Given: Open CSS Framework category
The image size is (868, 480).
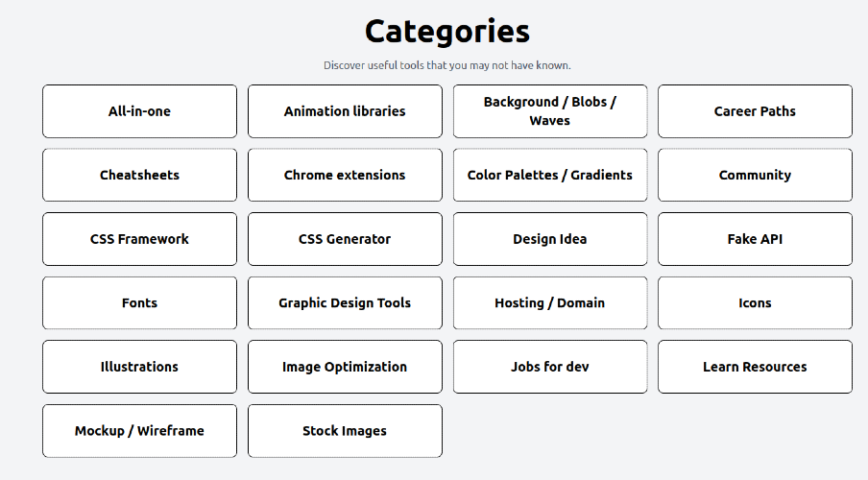Looking at the screenshot, I should [x=139, y=239].
